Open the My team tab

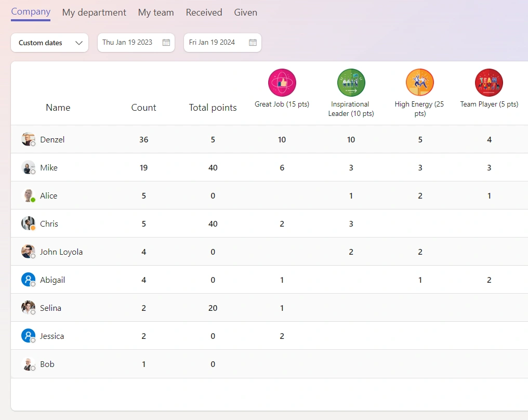(156, 12)
